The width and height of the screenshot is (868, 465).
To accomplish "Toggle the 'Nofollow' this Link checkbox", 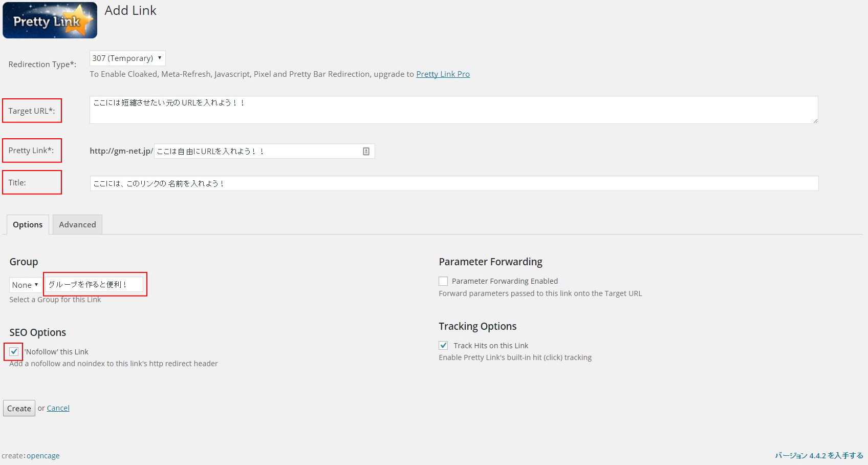I will 14,351.
